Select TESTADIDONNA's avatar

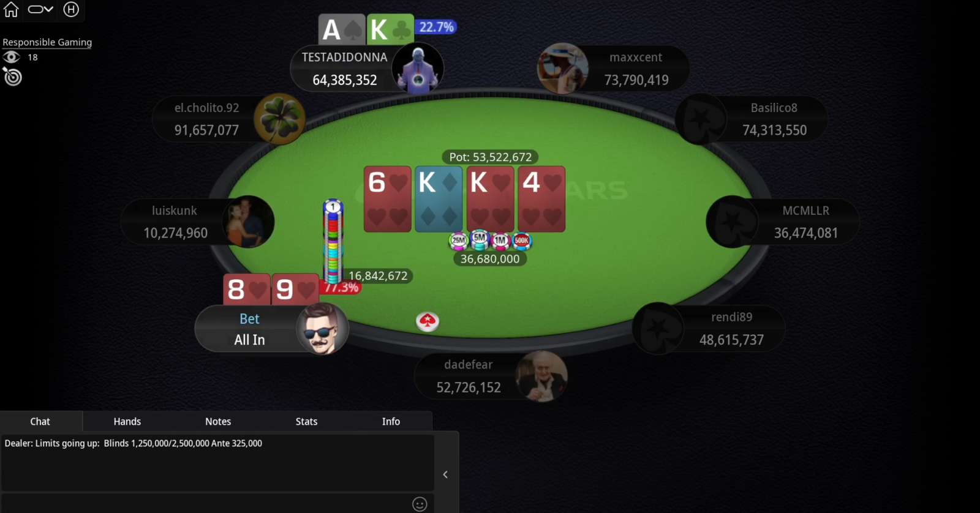pos(418,67)
